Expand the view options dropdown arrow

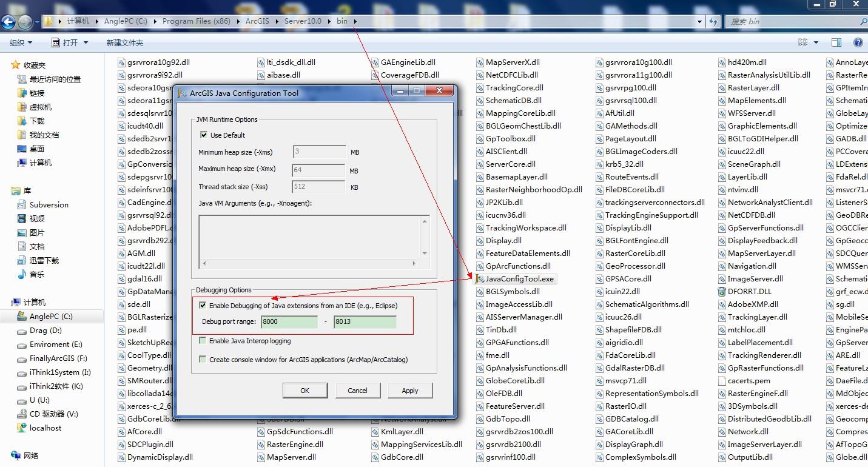pyautogui.click(x=816, y=42)
